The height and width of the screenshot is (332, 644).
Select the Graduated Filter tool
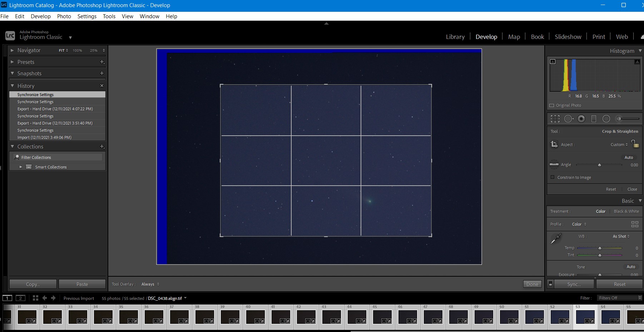point(594,119)
